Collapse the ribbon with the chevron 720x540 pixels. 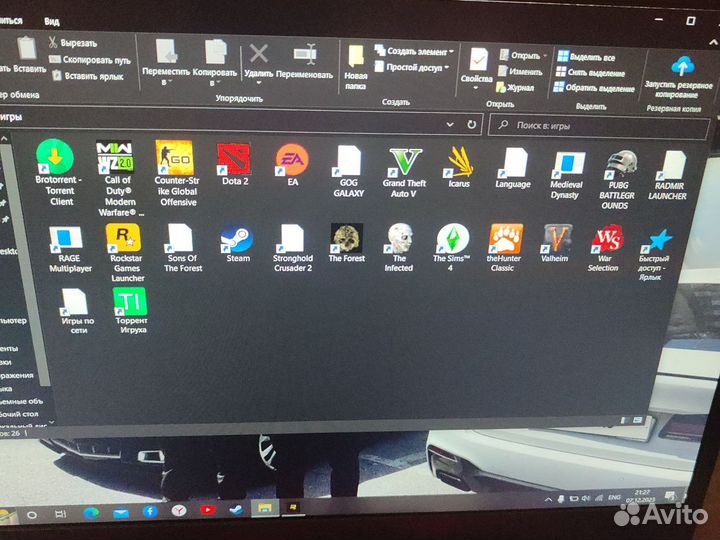(713, 42)
